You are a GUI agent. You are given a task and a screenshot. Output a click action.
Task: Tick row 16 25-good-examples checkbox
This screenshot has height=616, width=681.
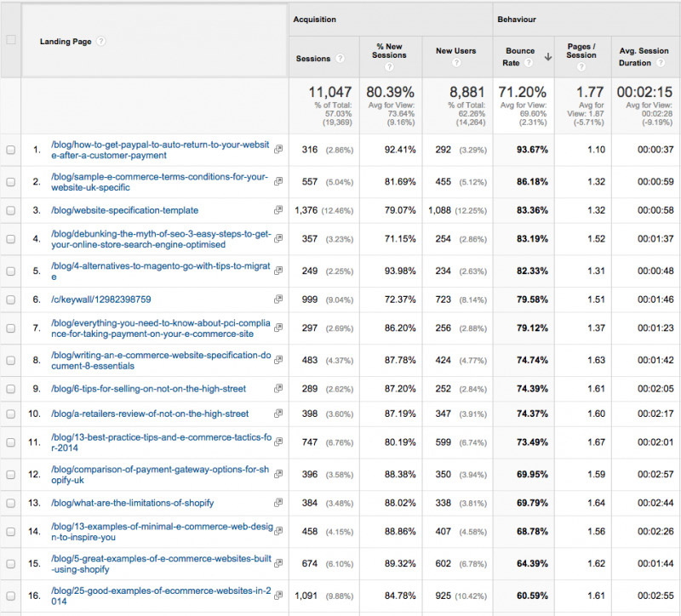tap(11, 596)
